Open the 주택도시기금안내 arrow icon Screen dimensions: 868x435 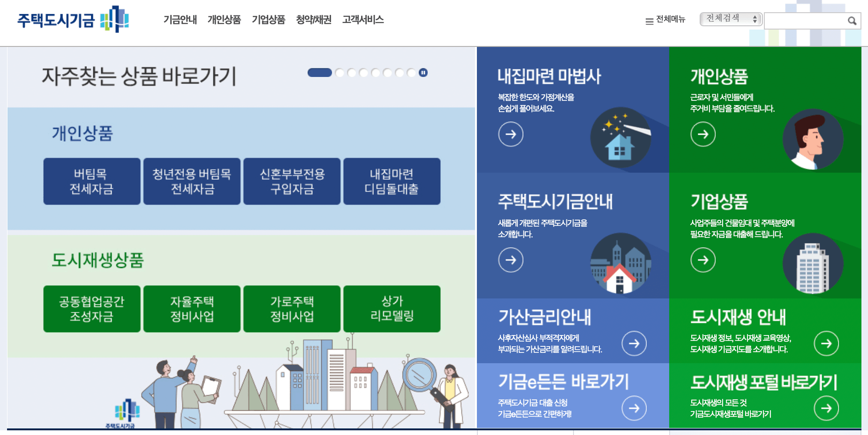pyautogui.click(x=511, y=259)
